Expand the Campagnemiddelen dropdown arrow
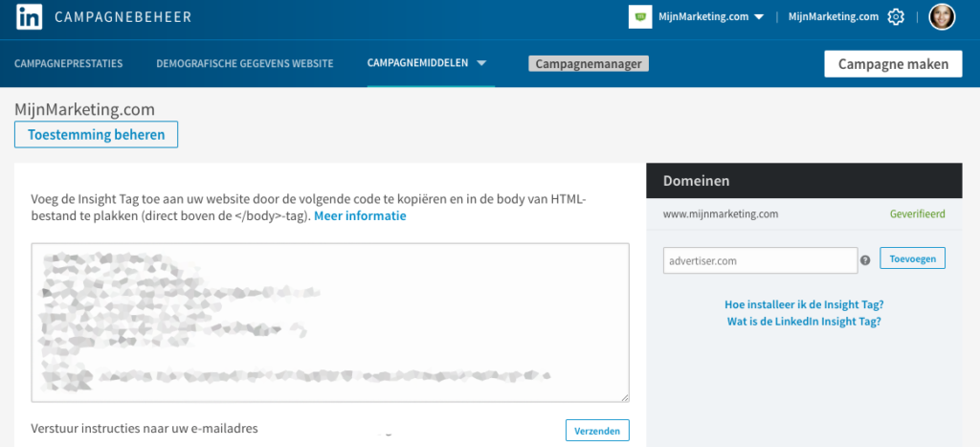 pyautogui.click(x=481, y=63)
